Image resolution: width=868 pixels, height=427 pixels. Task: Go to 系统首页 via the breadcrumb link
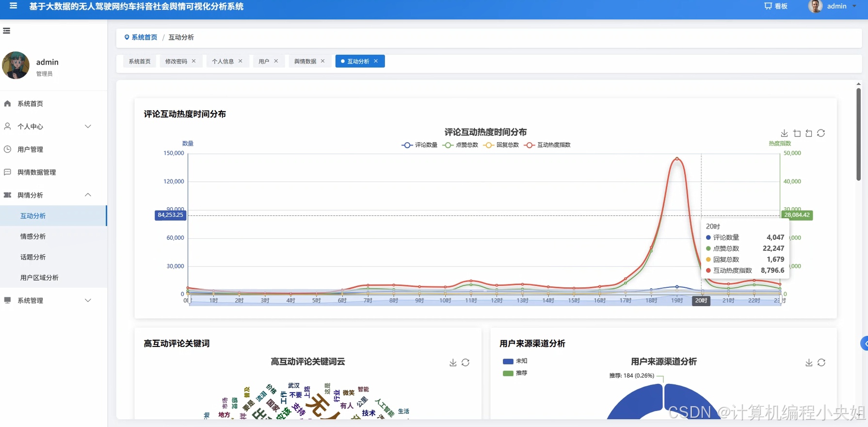point(145,37)
